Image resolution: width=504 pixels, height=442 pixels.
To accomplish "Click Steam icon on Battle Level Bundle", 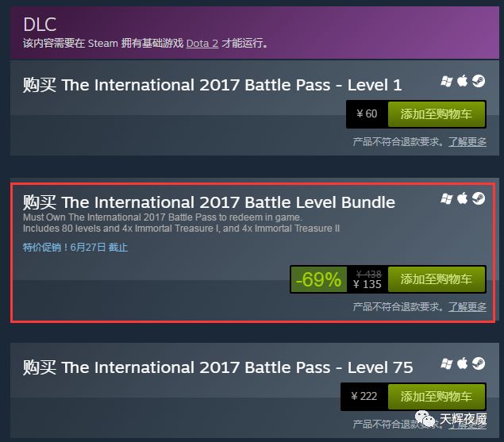I will coord(479,198).
